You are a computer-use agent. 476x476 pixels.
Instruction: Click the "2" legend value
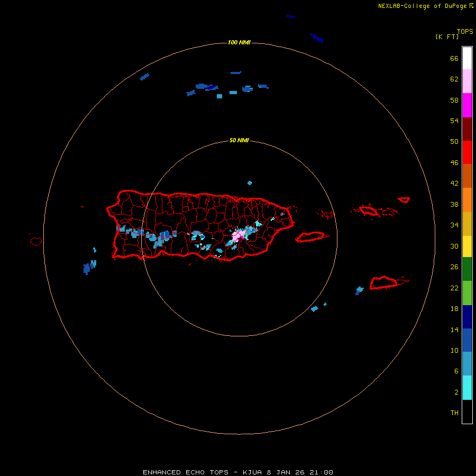click(456, 392)
